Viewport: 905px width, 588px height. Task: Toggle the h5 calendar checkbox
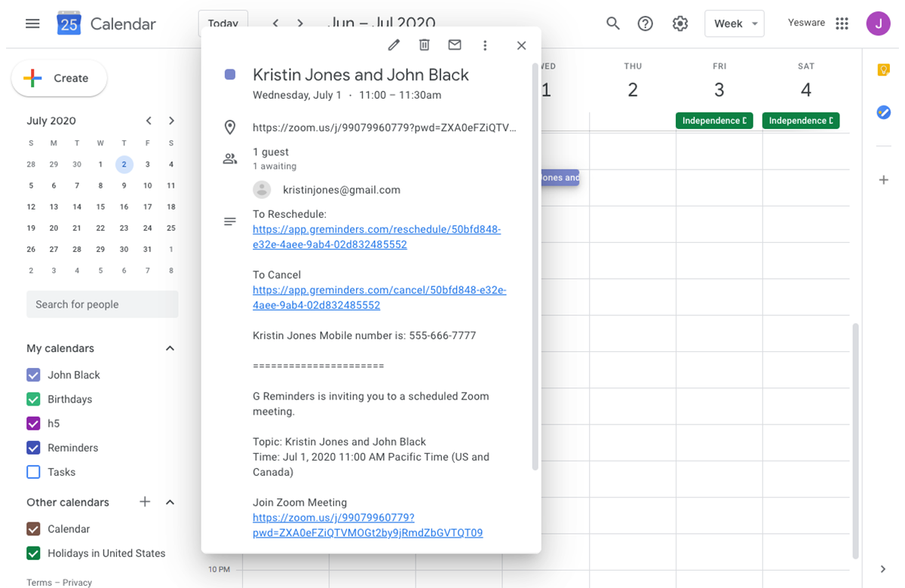(x=33, y=423)
